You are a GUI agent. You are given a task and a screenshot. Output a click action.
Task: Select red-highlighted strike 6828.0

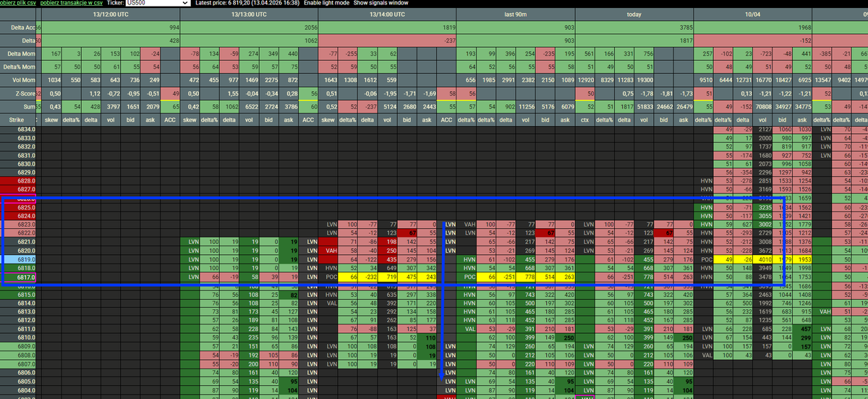point(17,181)
